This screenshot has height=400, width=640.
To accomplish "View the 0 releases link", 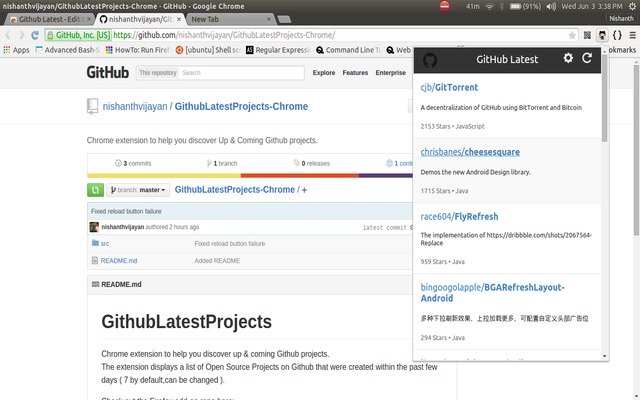I will tap(312, 163).
